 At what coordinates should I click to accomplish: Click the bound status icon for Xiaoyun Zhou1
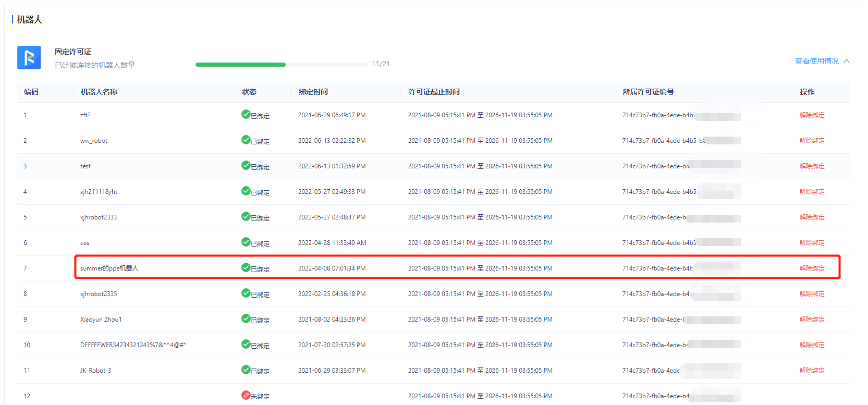[246, 318]
